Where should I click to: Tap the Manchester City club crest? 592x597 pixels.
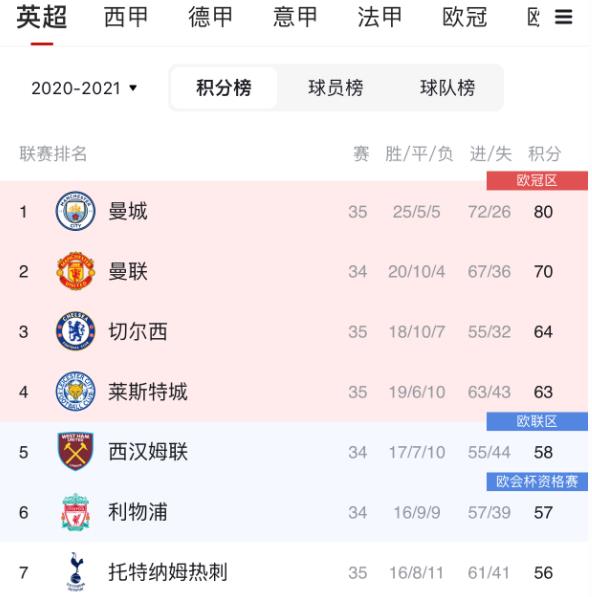coord(75,211)
